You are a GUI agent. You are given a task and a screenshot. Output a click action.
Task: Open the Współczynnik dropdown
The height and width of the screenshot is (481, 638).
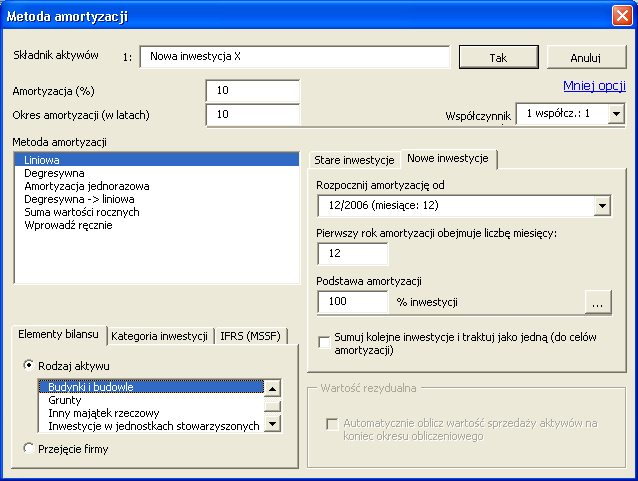(x=616, y=114)
